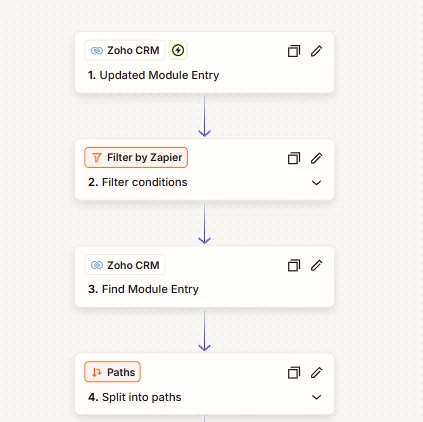
Task: Select the 2. Filter conditions title
Action: (x=138, y=182)
